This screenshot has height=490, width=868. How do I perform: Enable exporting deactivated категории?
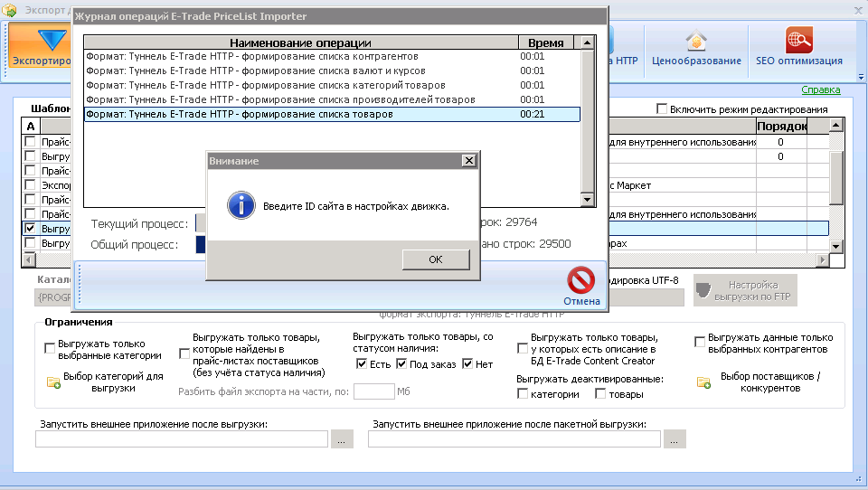coord(522,393)
